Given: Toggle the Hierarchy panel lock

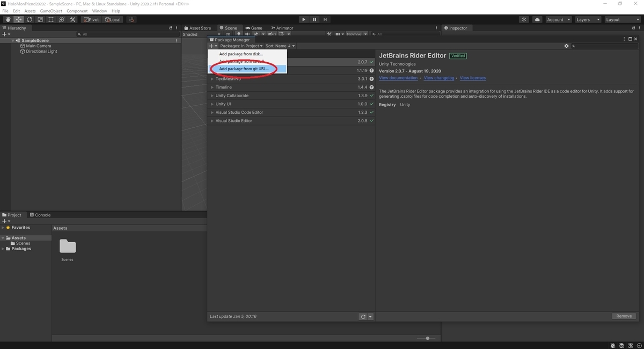Looking at the screenshot, I should [x=171, y=28].
